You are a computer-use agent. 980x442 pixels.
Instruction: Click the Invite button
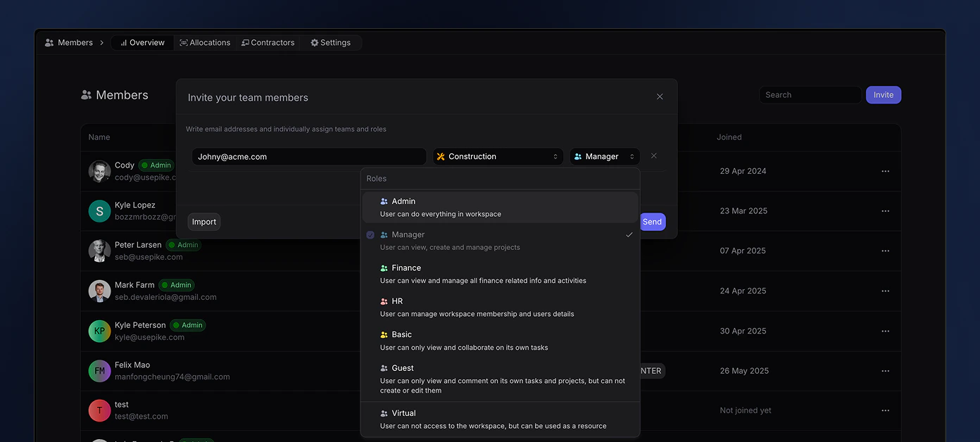[884, 95]
